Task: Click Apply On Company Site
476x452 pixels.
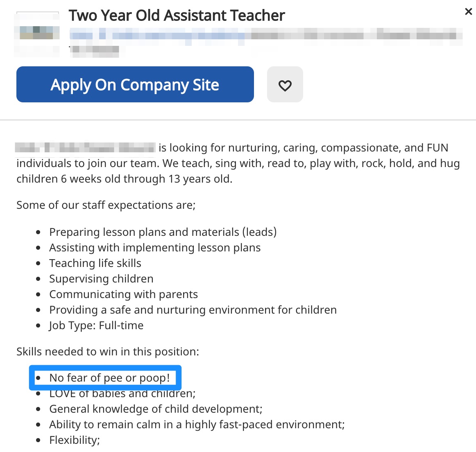Action: pos(135,84)
